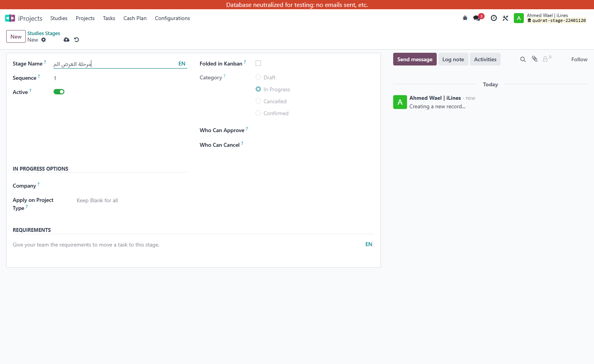Toggle the Active switch off
The height and width of the screenshot is (364, 594).
[59, 92]
